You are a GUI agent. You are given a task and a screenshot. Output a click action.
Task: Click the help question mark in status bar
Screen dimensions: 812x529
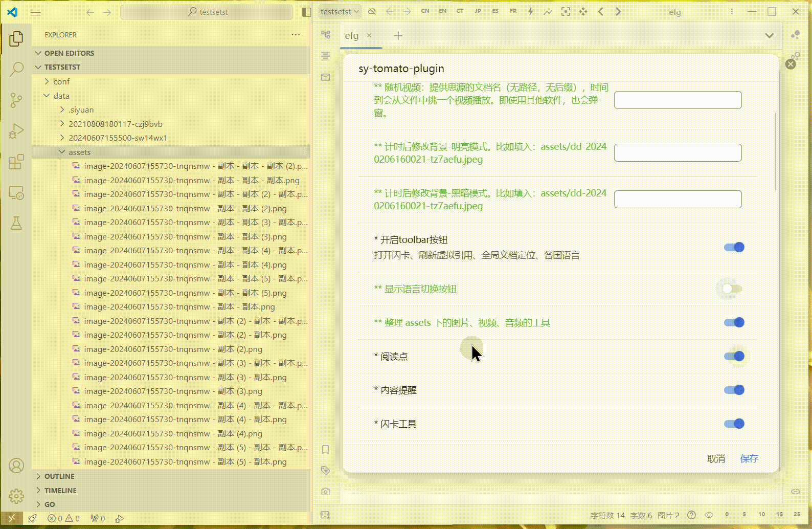691,515
